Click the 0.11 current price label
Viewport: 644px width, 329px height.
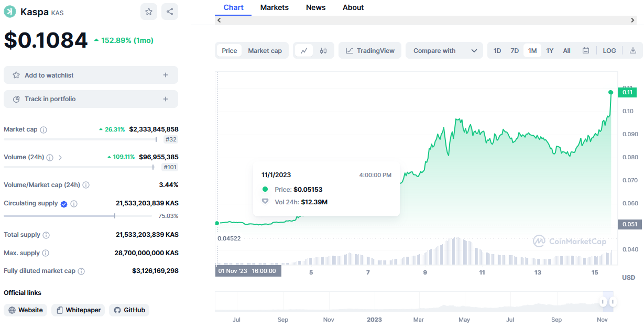627,92
